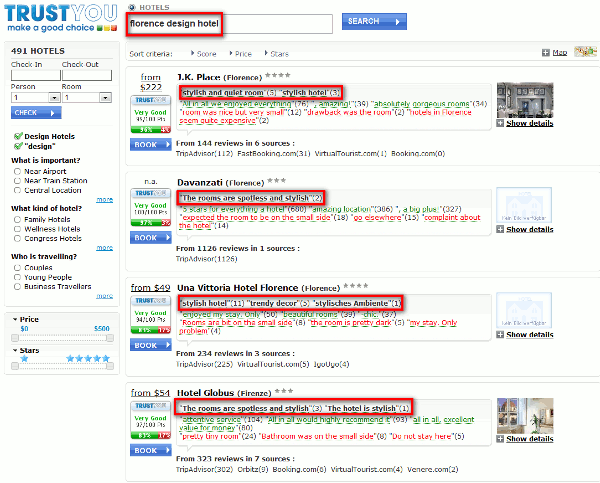
Task: Collapse the Stars filter section
Action: click(15, 350)
